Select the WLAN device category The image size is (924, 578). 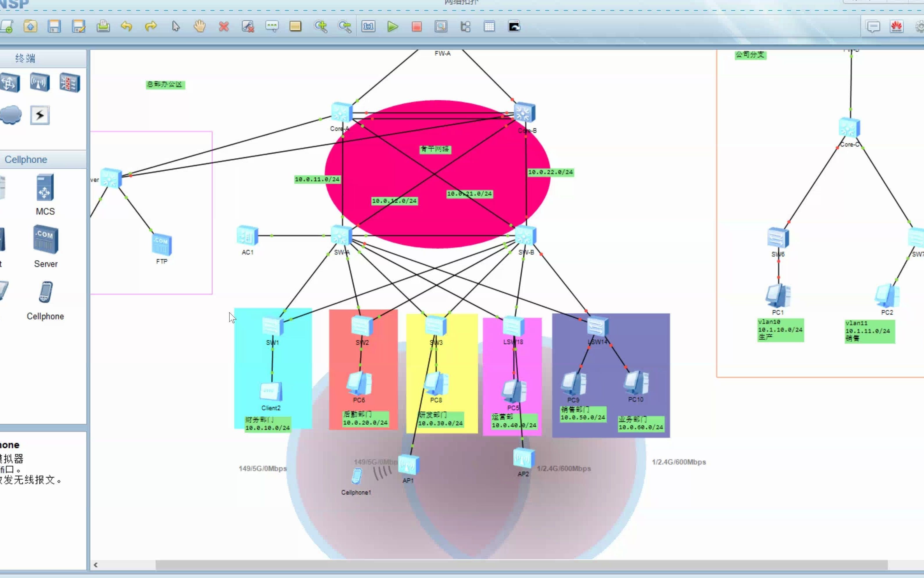point(40,83)
